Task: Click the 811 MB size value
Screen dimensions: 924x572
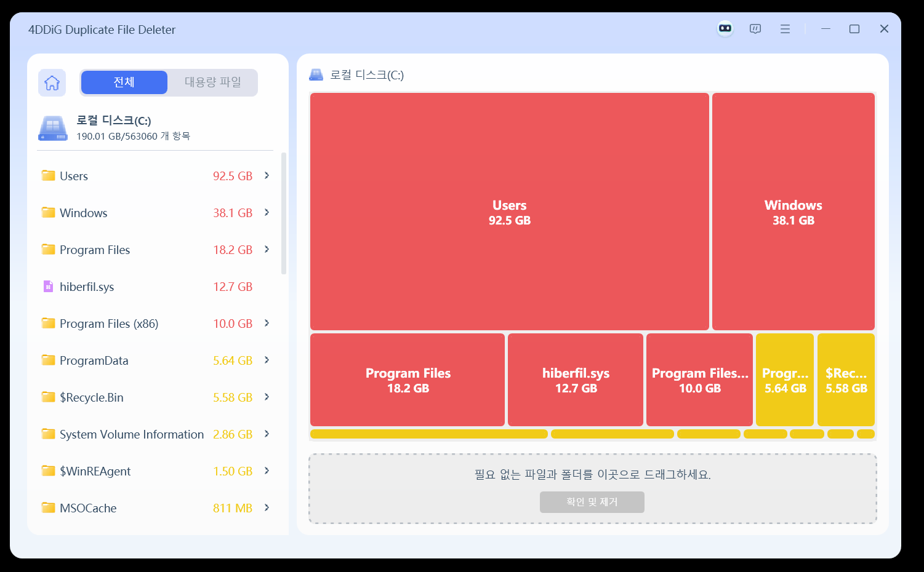Action: point(233,508)
